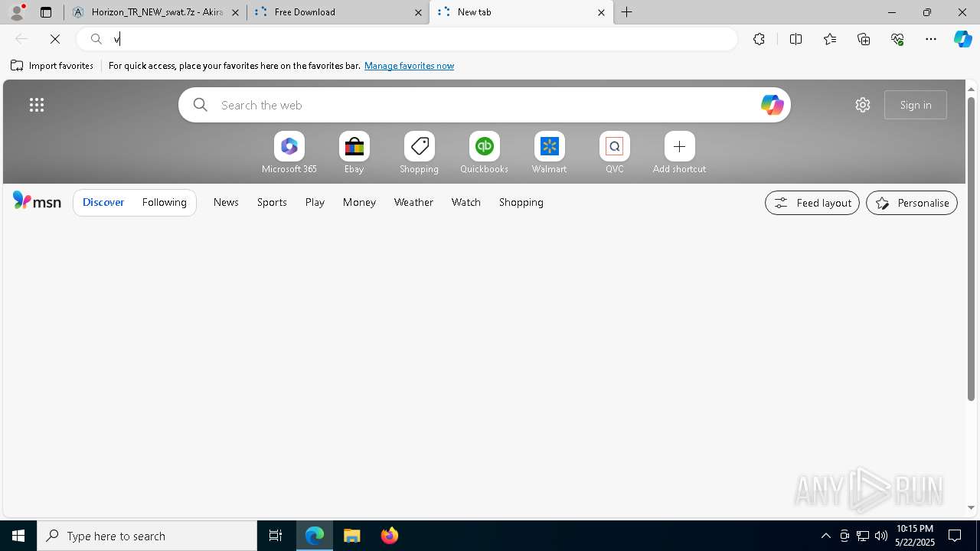Open the Play menu item
This screenshot has height=551, width=980.
tap(315, 202)
